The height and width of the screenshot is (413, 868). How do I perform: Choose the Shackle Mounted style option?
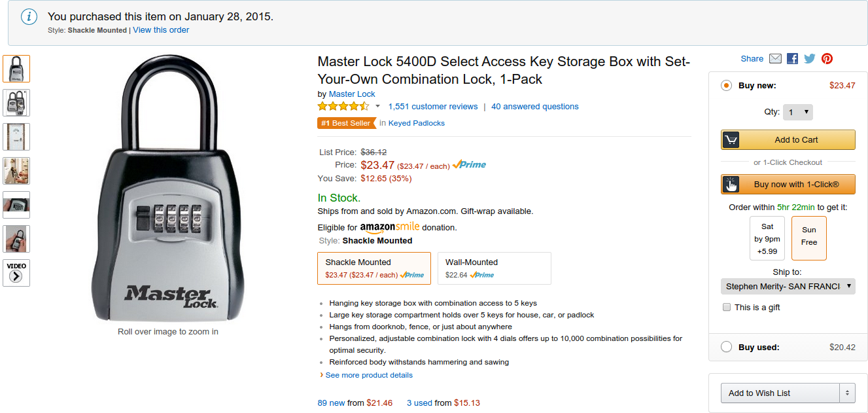tap(374, 268)
